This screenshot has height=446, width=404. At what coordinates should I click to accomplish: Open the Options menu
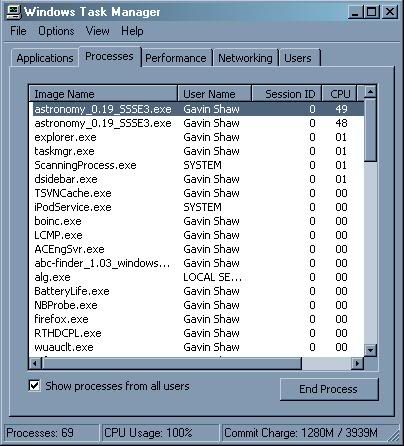coord(56,31)
